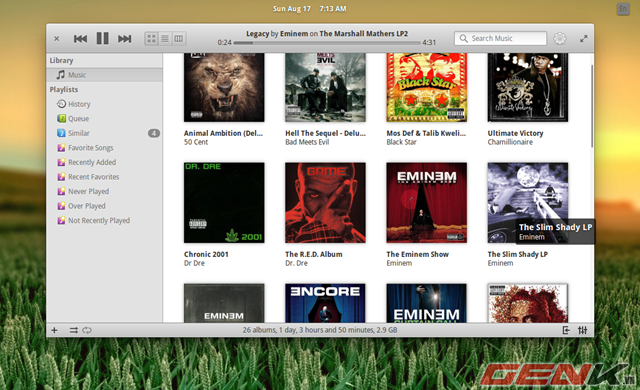Click the green Queue icon
This screenshot has height=390, width=640.
click(61, 118)
